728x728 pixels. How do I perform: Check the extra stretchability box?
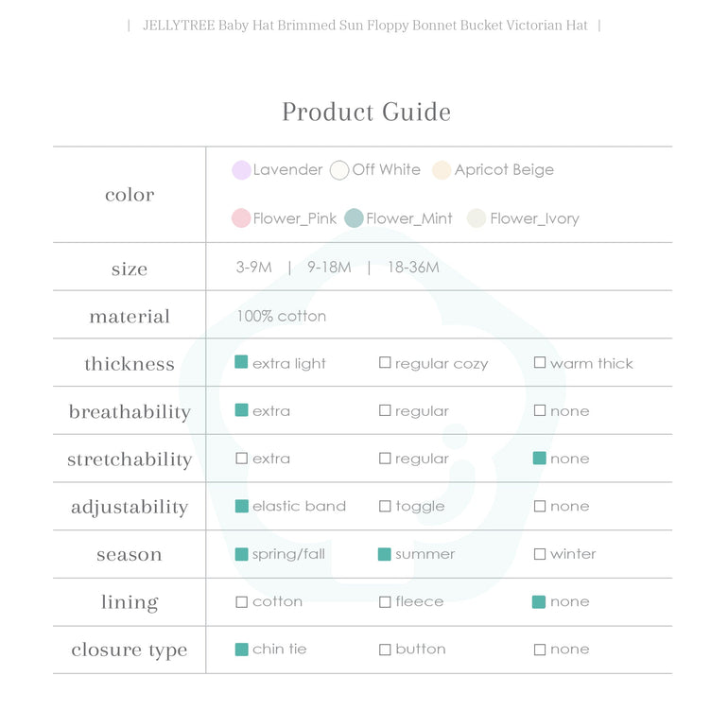pyautogui.click(x=241, y=459)
